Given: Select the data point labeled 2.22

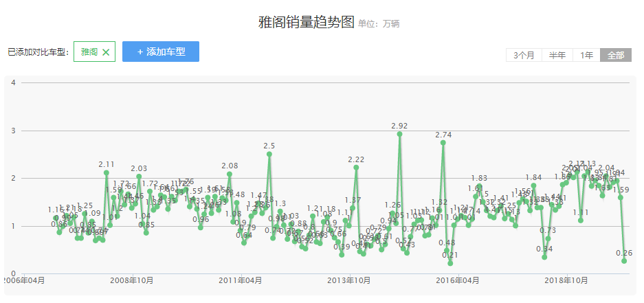Looking at the screenshot, I should click(356, 168).
